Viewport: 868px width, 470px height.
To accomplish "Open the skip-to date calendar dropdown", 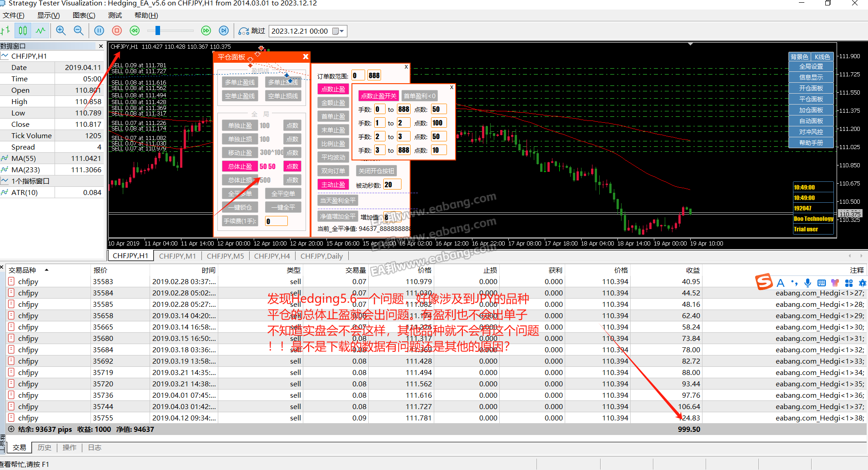I will (338, 31).
